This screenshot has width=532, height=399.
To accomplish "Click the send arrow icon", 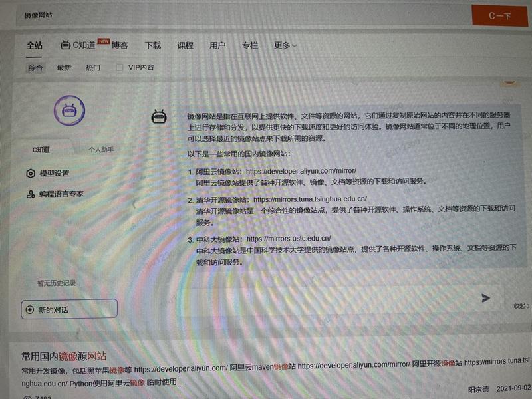I will [486, 298].
